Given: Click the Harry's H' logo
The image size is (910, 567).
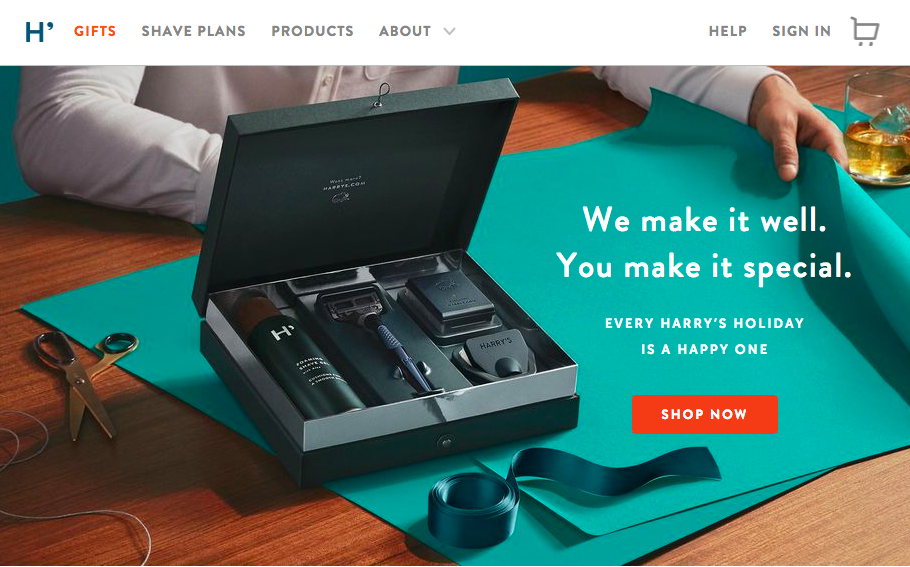Looking at the screenshot, I should [39, 31].
